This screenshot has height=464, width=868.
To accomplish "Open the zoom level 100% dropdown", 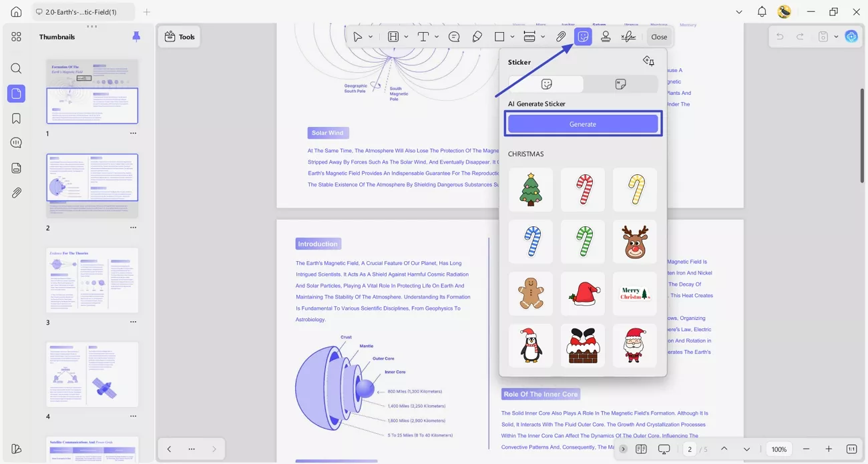I will (779, 449).
